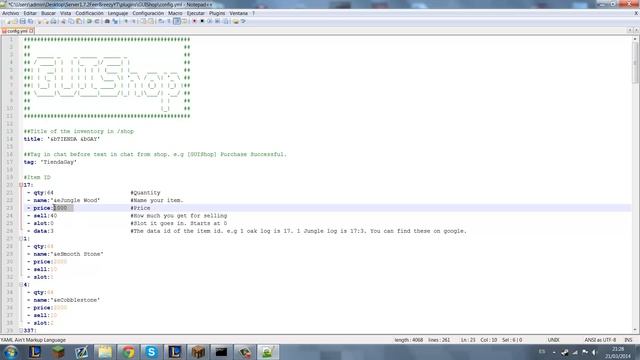Collapse the '4:' block fold marker
The height and width of the screenshot is (360, 640).
[21, 284]
